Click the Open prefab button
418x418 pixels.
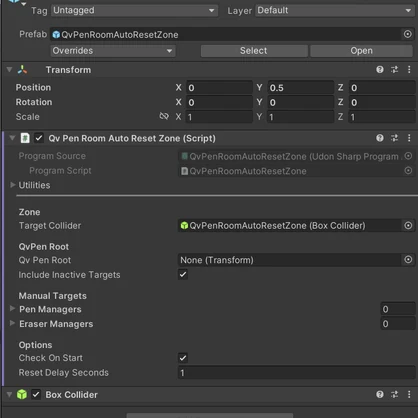pyautogui.click(x=361, y=51)
